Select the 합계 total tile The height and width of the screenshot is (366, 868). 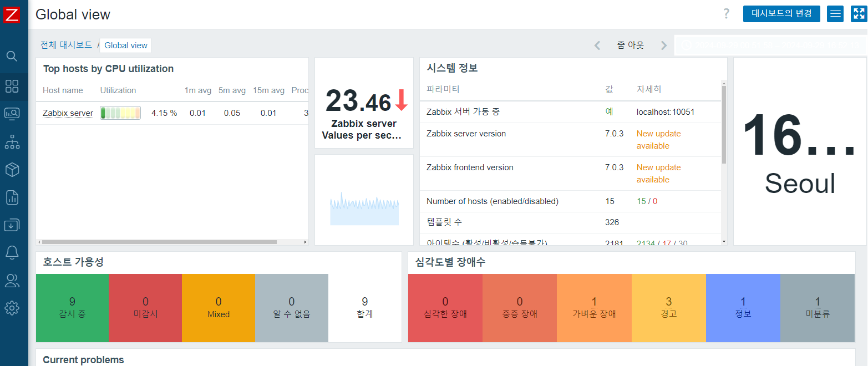365,308
